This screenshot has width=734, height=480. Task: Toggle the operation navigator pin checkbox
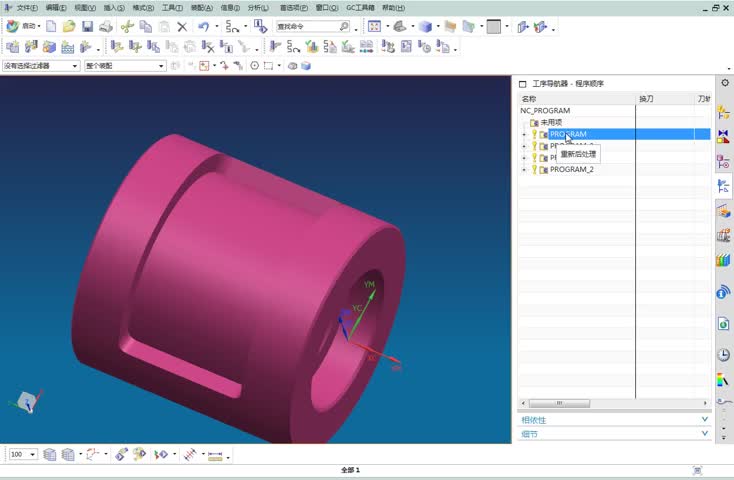point(522,84)
